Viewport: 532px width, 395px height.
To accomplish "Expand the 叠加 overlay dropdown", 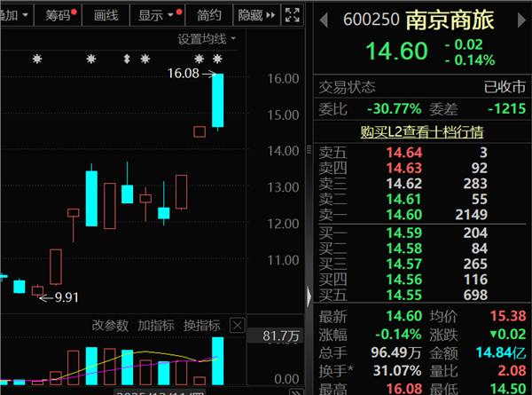I will 14,15.
